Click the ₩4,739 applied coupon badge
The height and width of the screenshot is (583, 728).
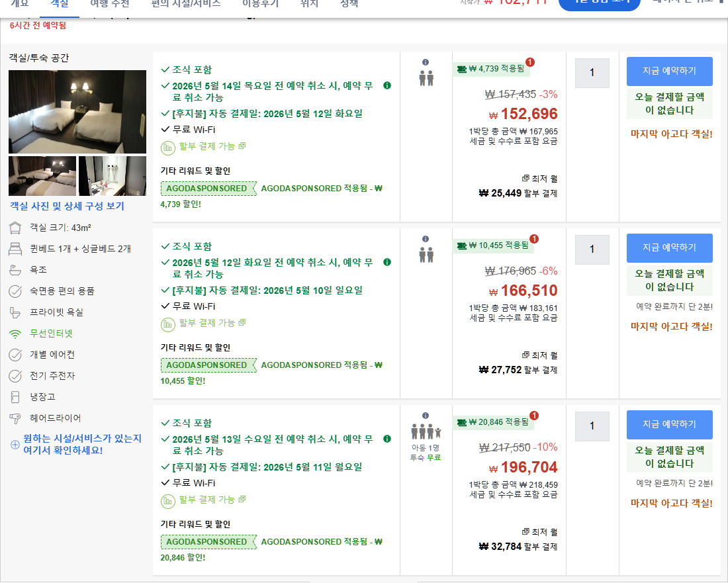[x=491, y=69]
